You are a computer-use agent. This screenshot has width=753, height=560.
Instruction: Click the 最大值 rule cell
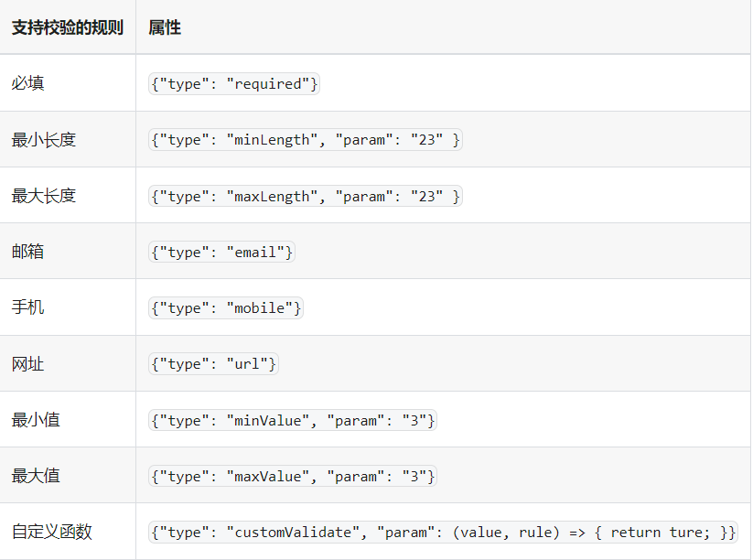coord(37,476)
